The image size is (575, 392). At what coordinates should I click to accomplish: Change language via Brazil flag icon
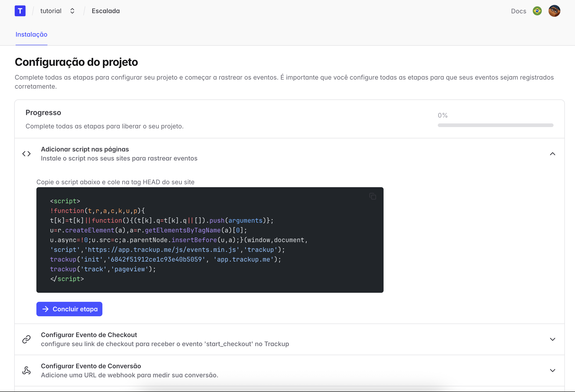537,11
